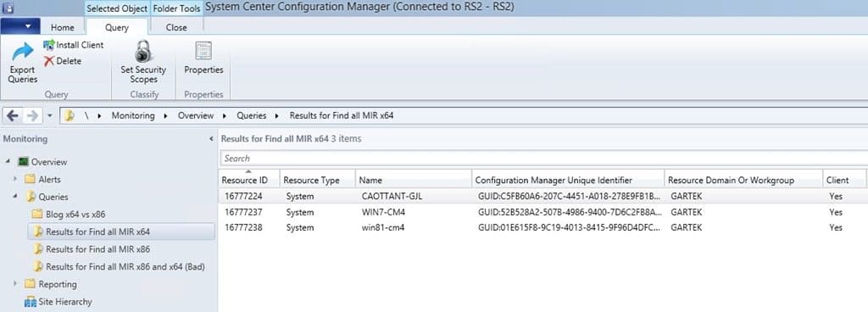Open the blue application menu button
868x312 pixels.
pos(20,26)
